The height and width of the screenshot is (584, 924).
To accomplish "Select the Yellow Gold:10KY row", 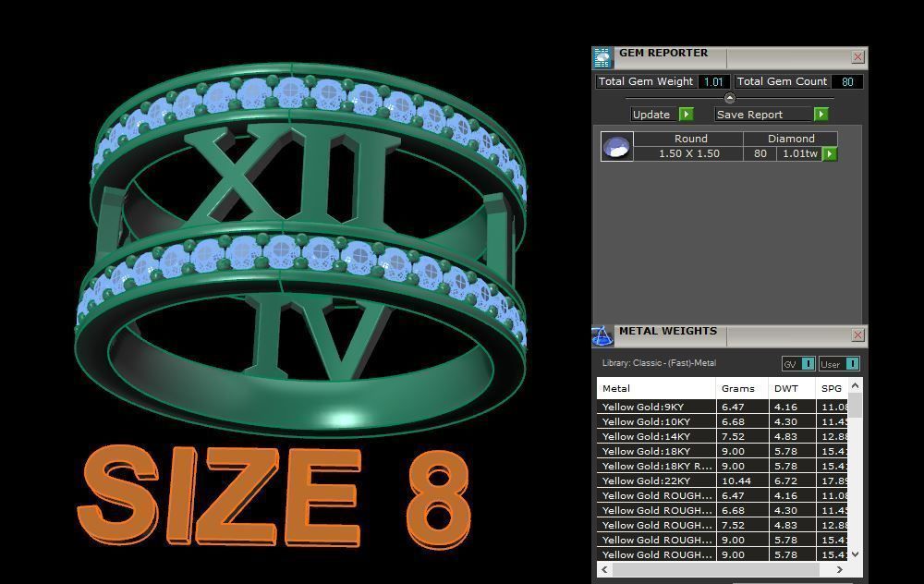I will (723, 421).
